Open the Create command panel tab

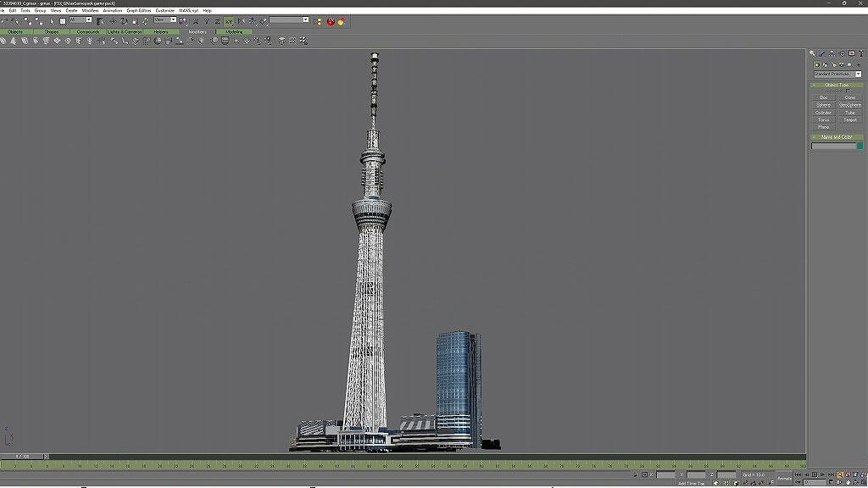pyautogui.click(x=812, y=53)
